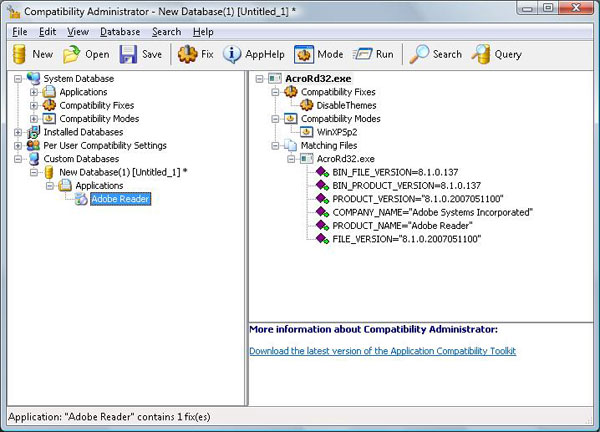Select BIN_PRODUCT_VERSION=8.1.0.137 row
600x432 pixels.
click(406, 186)
